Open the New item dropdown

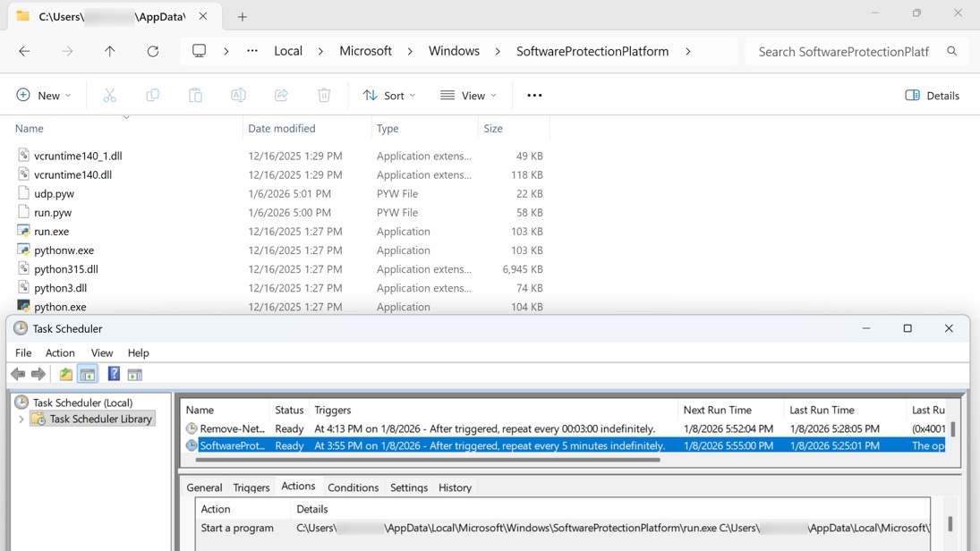pyautogui.click(x=43, y=96)
